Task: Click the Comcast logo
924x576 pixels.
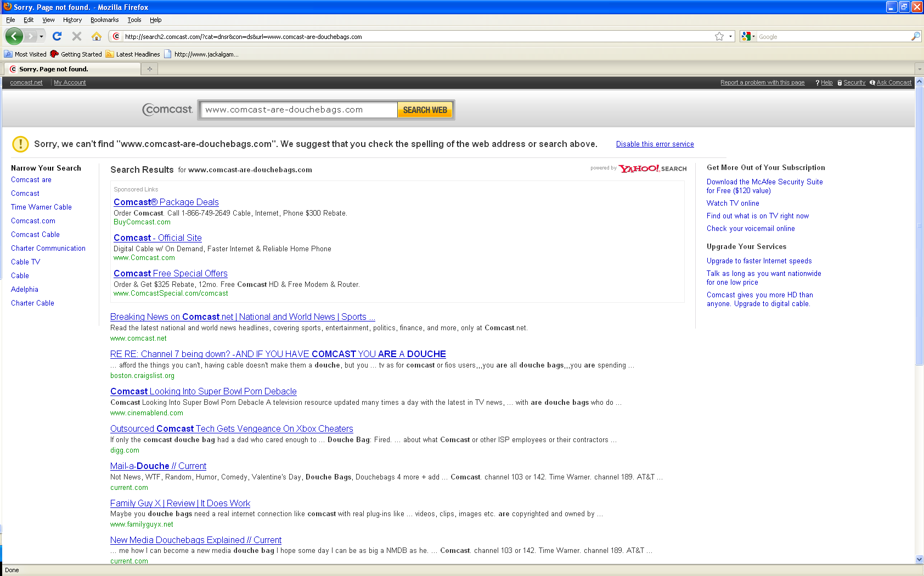Action: (167, 110)
